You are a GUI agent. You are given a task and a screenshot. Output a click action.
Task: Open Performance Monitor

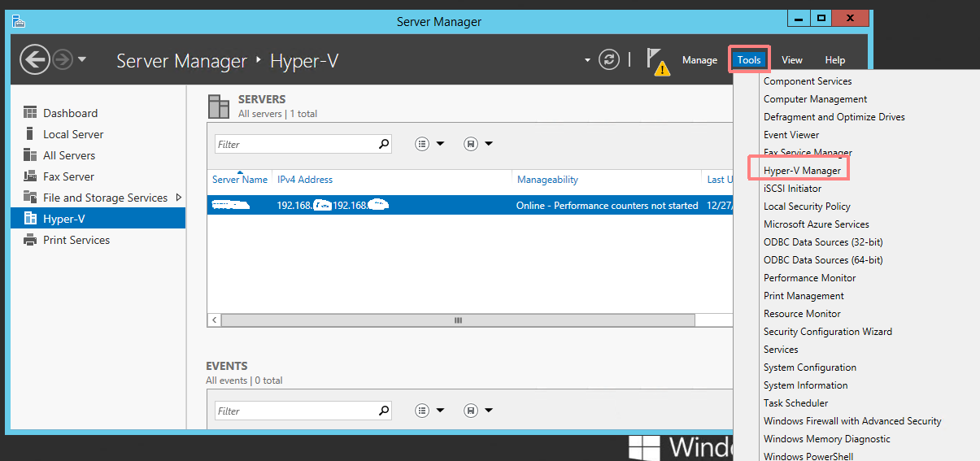[x=810, y=278]
